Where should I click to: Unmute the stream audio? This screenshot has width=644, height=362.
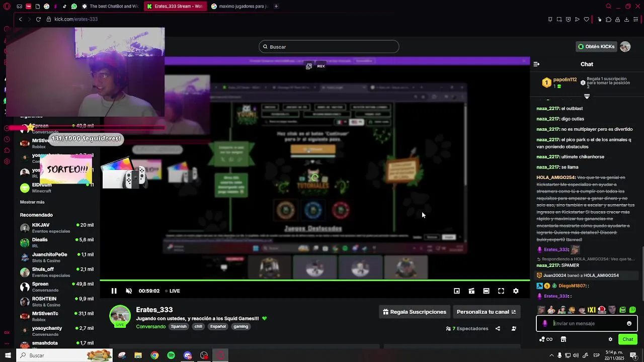point(129,291)
